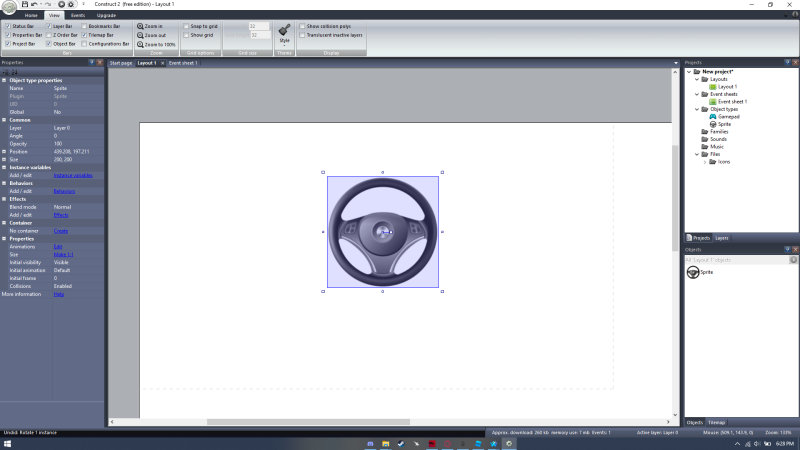The width and height of the screenshot is (800, 450).
Task: Enable the Z Order Bar checkbox
Action: (49, 35)
